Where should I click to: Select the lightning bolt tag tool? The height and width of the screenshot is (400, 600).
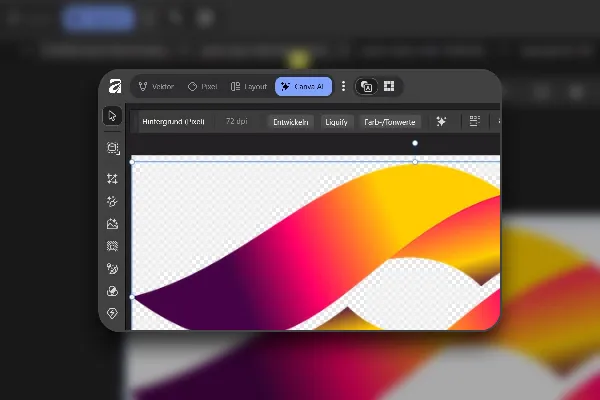click(x=112, y=313)
